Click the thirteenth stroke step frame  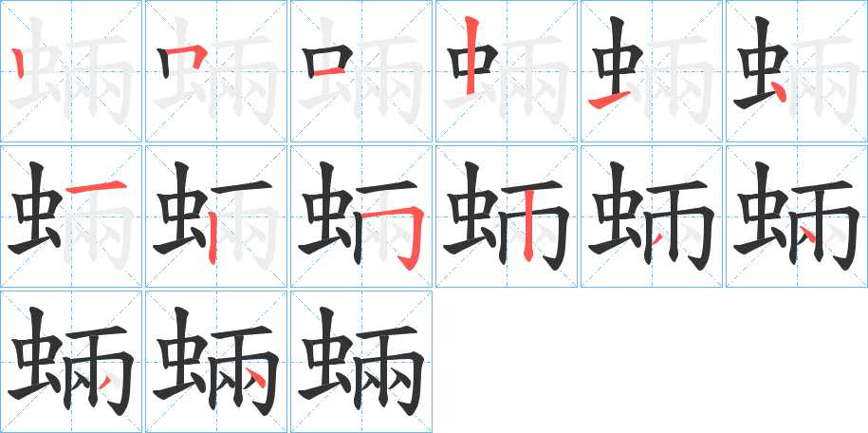[x=71, y=362]
